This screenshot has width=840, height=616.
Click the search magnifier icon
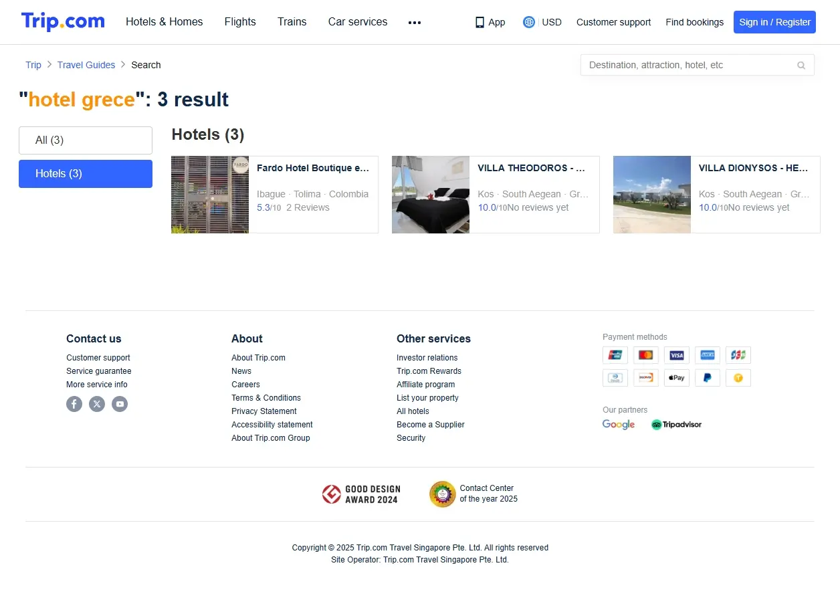coord(801,65)
